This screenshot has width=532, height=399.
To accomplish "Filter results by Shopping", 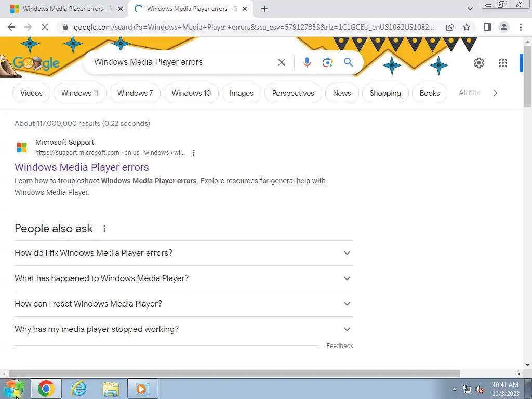I will [x=385, y=93].
